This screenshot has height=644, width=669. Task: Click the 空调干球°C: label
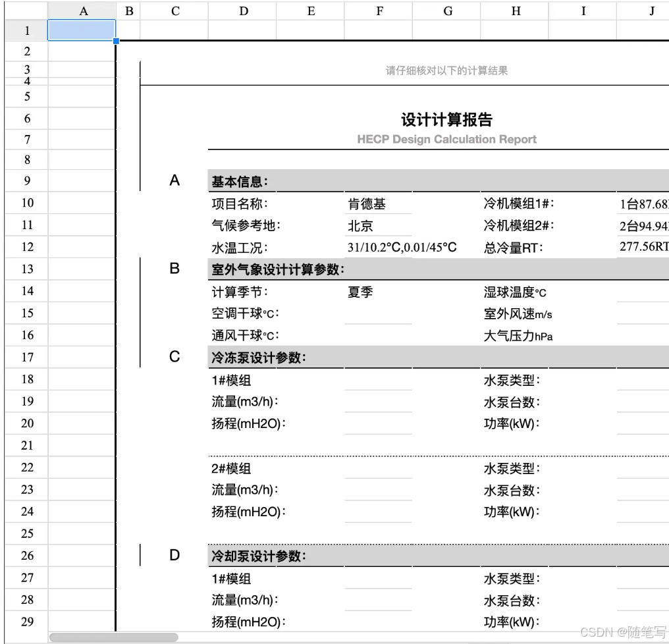point(246,313)
